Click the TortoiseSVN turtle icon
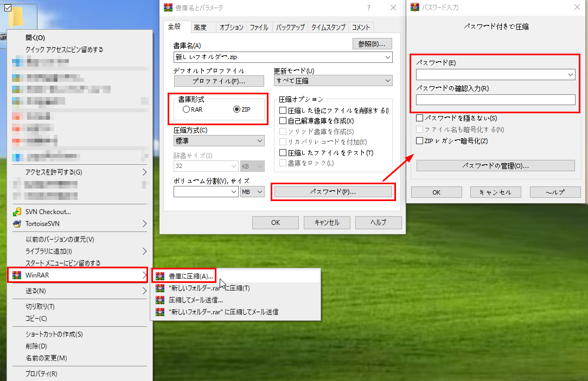This screenshot has height=381, width=588. tap(17, 224)
